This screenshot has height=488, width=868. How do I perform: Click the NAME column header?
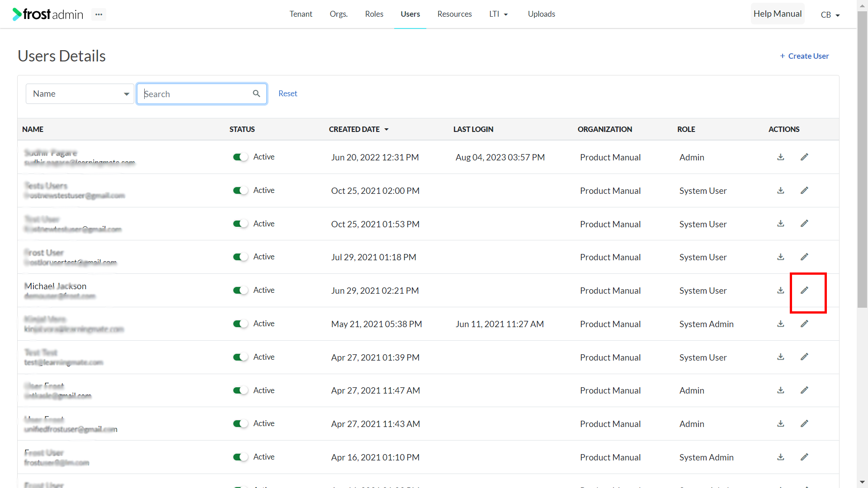(33, 129)
